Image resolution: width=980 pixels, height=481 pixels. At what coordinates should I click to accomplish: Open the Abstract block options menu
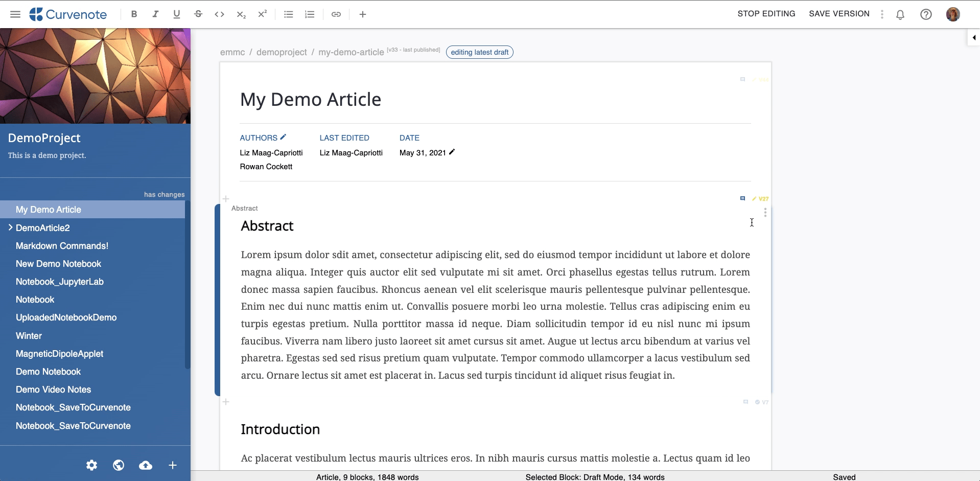point(765,213)
